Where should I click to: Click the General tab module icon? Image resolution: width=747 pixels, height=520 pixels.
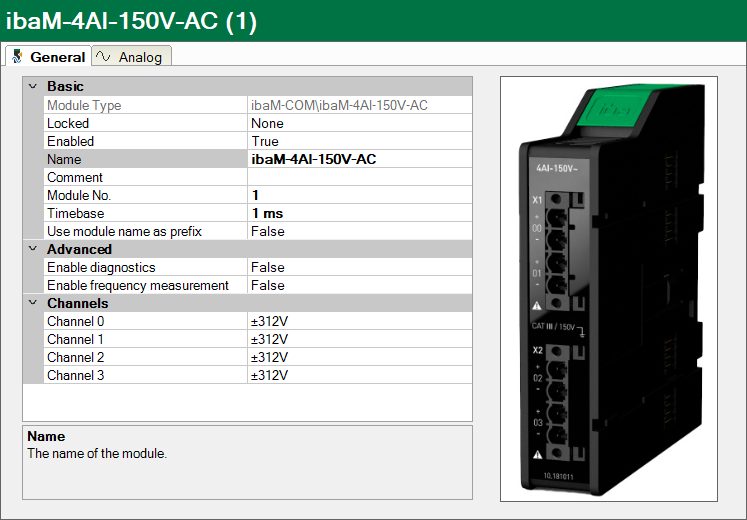[18, 57]
